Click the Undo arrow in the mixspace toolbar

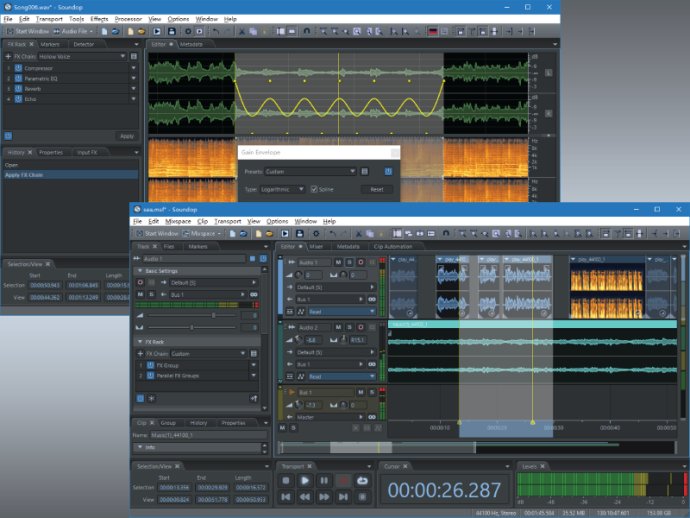[x=333, y=234]
